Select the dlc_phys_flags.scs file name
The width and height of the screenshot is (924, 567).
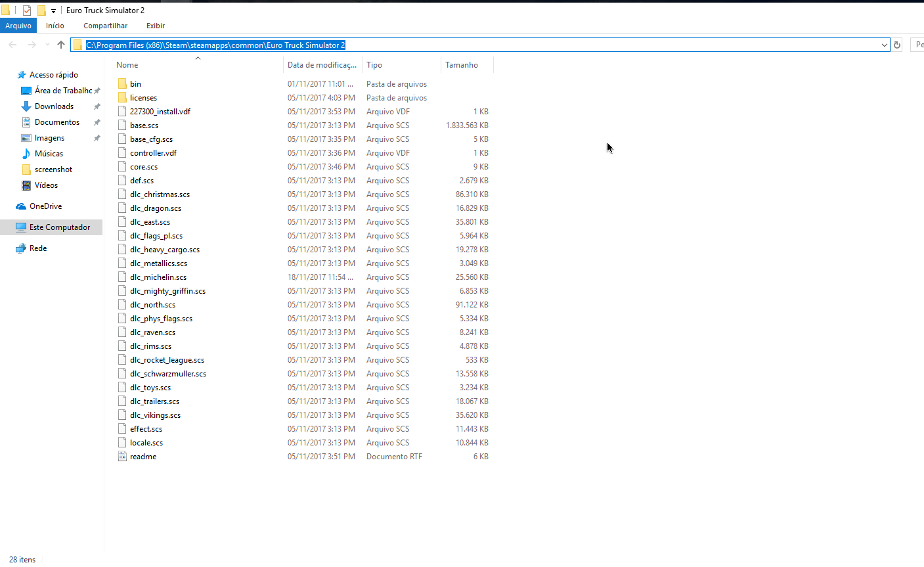pyautogui.click(x=161, y=318)
